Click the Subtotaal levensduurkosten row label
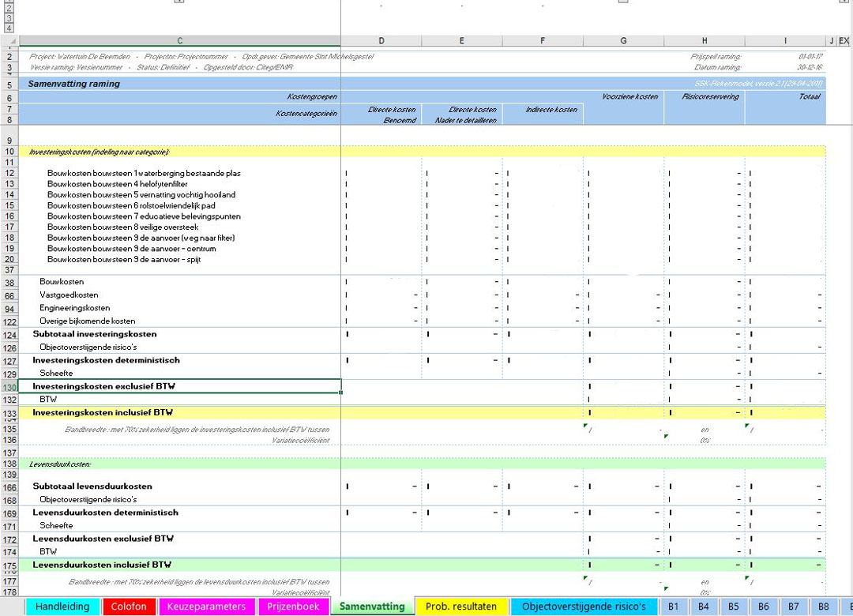Viewport: 853px width, 616px height. click(x=92, y=486)
